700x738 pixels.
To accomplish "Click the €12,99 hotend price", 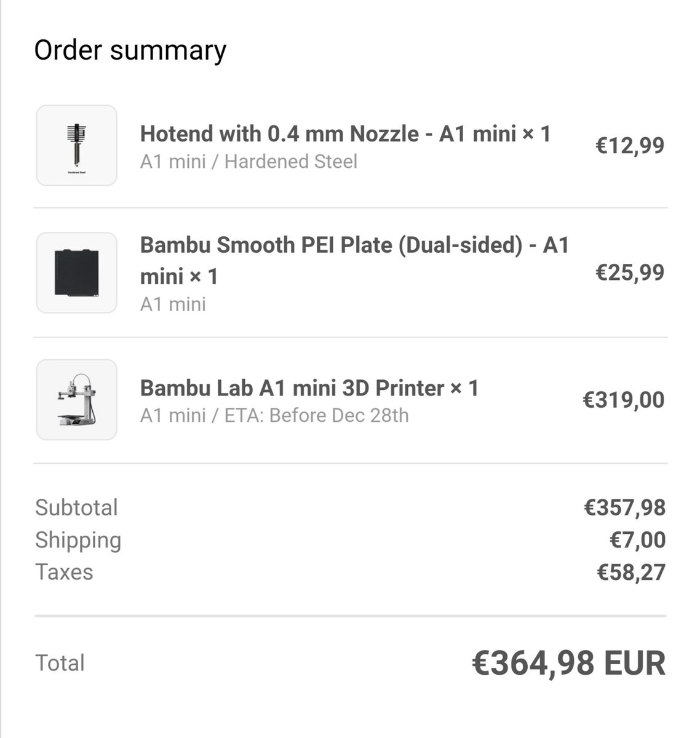I will coord(630,146).
